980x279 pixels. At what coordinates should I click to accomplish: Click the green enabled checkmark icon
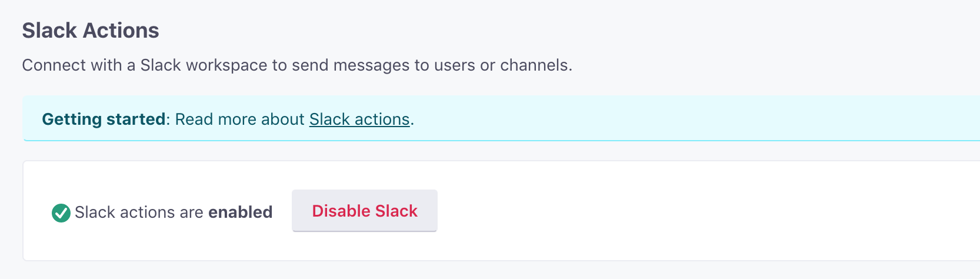(x=61, y=212)
